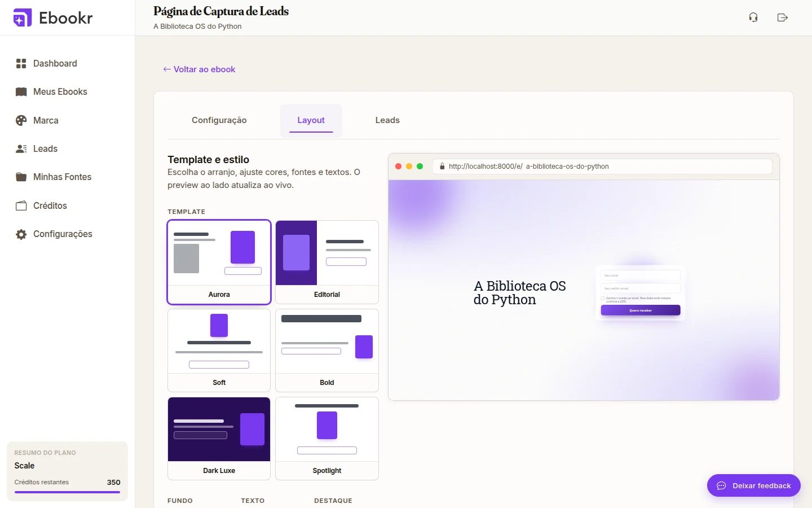This screenshot has width=812, height=508.
Task: Choose the Editorial template
Action: coord(327,262)
